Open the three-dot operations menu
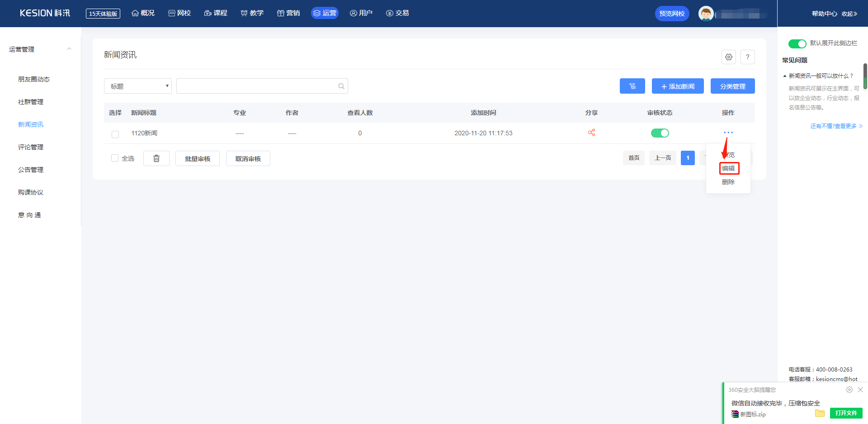 [x=728, y=133]
